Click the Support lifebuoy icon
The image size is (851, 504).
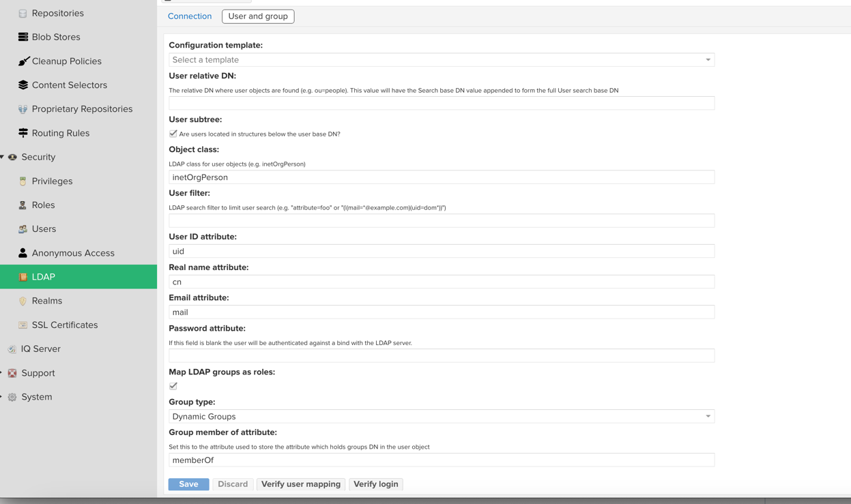pos(12,373)
